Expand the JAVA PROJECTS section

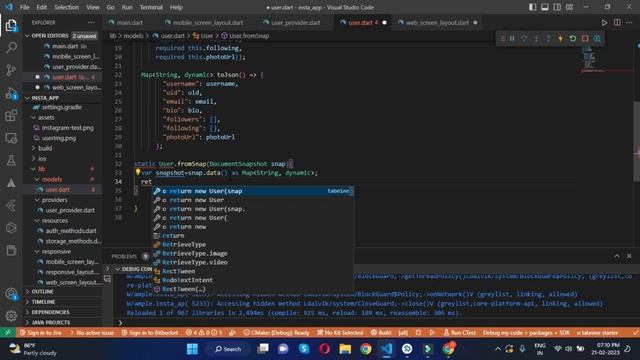click(x=62, y=322)
